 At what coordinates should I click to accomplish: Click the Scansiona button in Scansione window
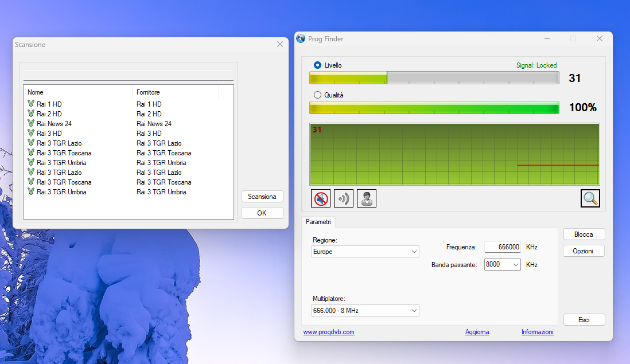(262, 197)
